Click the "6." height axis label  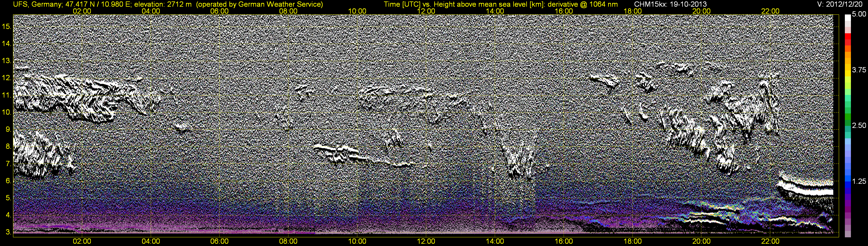pos(9,181)
